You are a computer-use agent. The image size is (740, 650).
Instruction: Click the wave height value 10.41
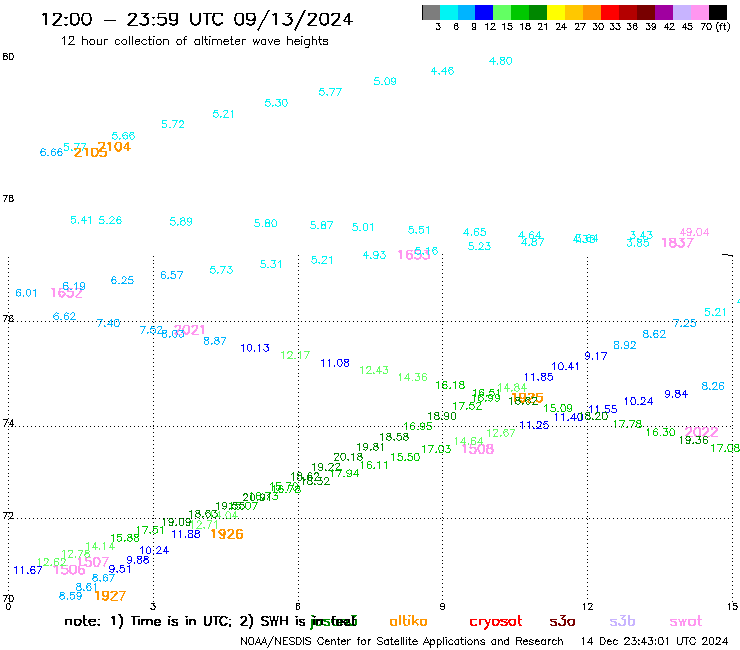pyautogui.click(x=565, y=366)
